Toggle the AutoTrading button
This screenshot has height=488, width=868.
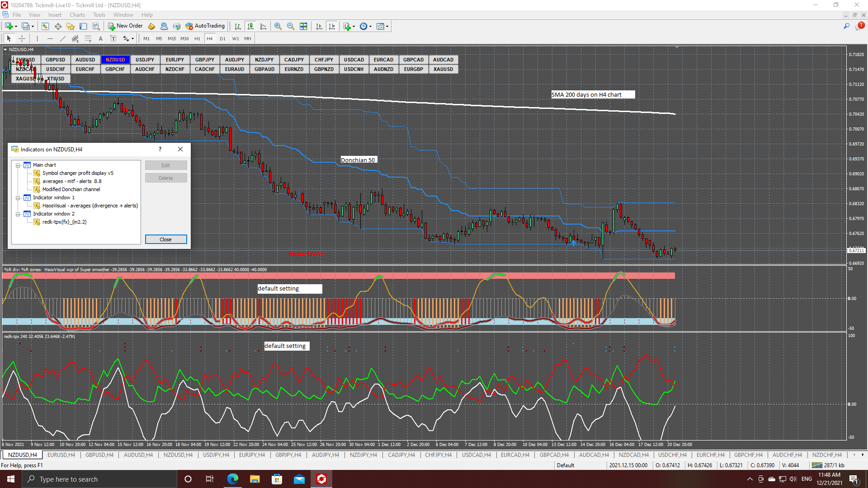[205, 26]
